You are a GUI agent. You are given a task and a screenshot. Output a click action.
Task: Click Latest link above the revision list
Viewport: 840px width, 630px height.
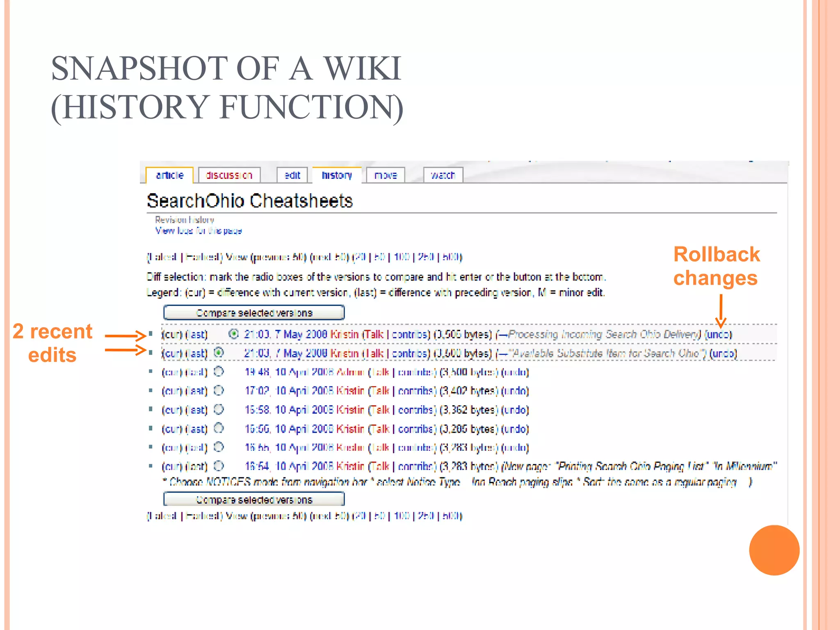click(x=163, y=257)
